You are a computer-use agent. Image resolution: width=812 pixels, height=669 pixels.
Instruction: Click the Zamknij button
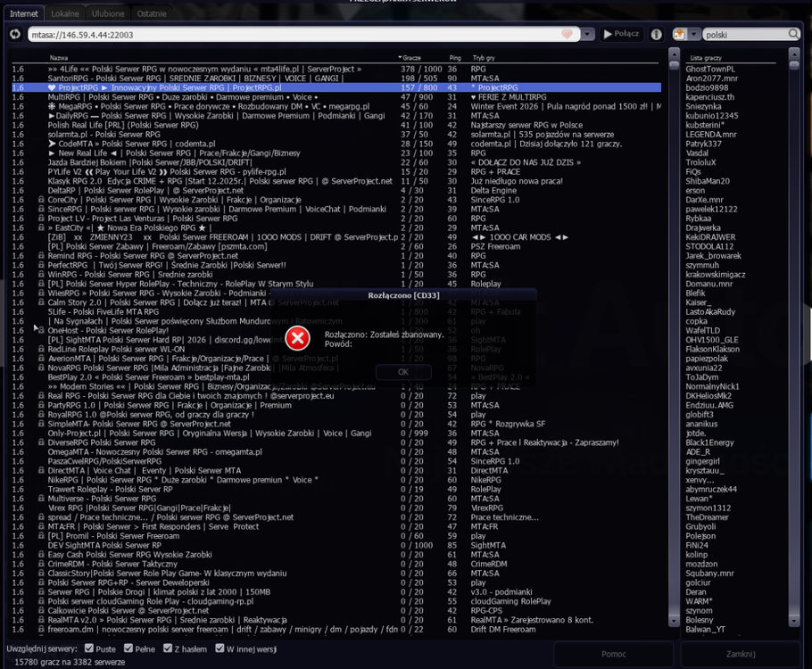741,654
